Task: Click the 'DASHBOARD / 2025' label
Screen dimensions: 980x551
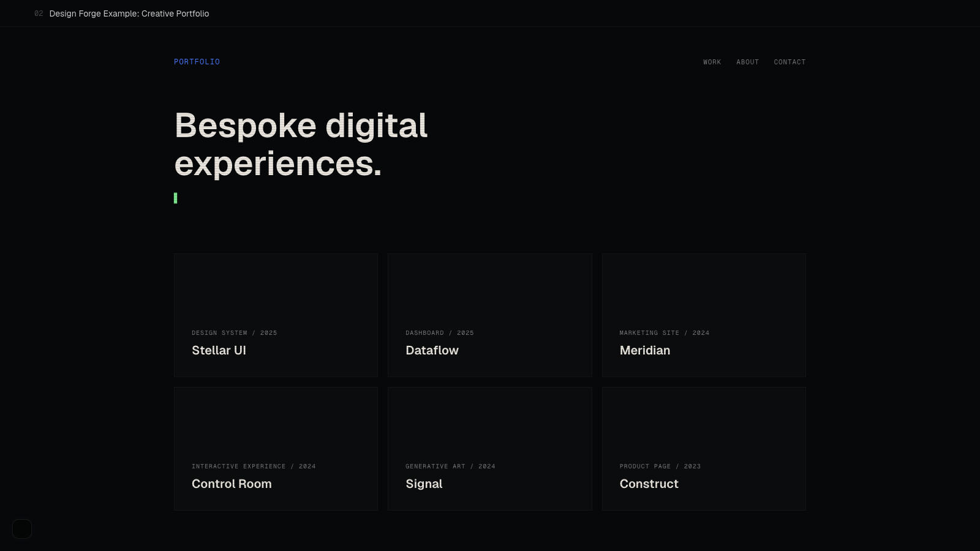Action: coord(439,333)
